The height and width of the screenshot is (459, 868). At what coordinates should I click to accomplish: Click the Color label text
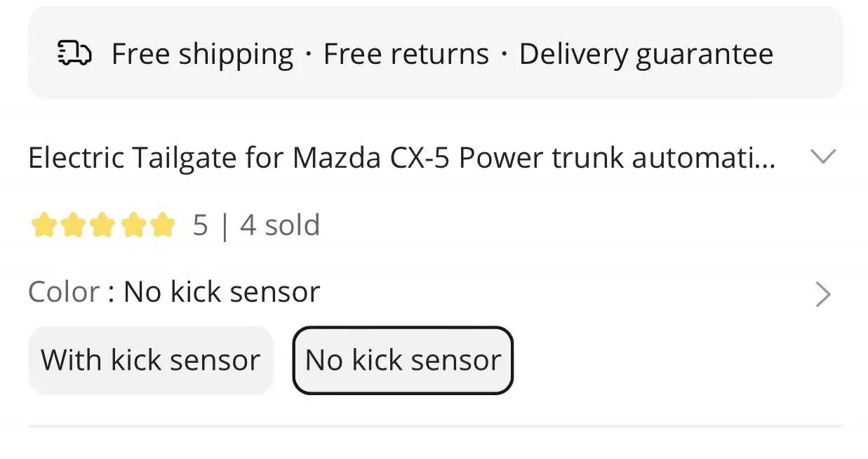(x=64, y=292)
